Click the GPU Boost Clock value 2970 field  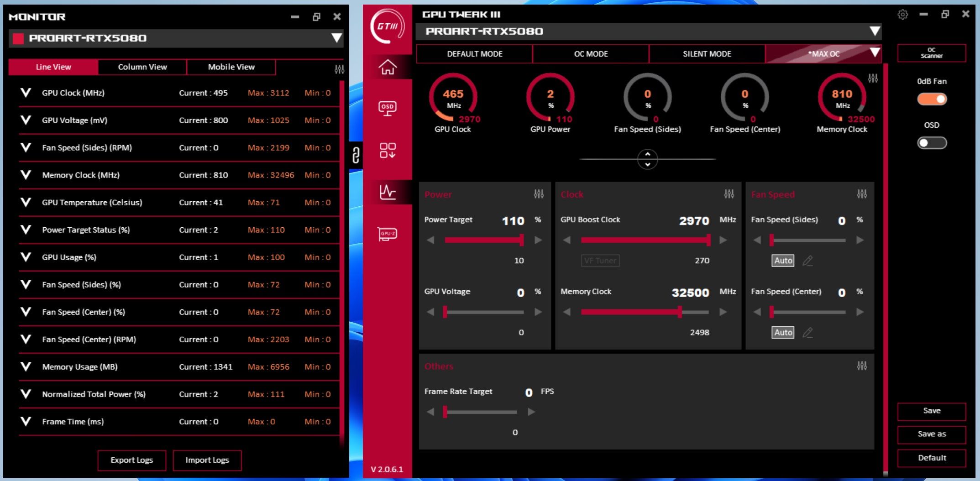click(x=694, y=221)
